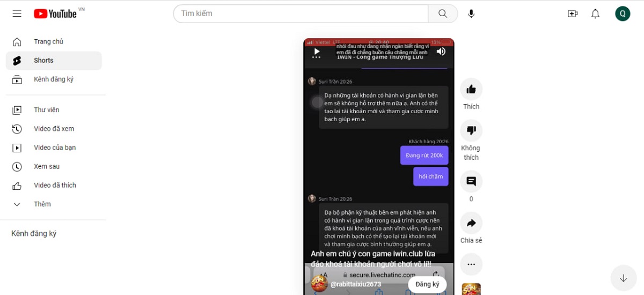Subscribe with the Đăng ký button

pyautogui.click(x=427, y=284)
